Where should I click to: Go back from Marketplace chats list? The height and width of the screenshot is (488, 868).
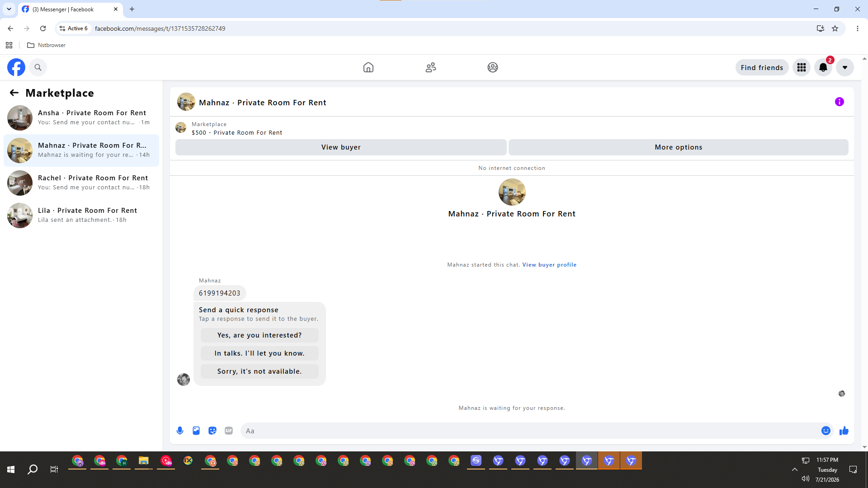click(x=14, y=93)
